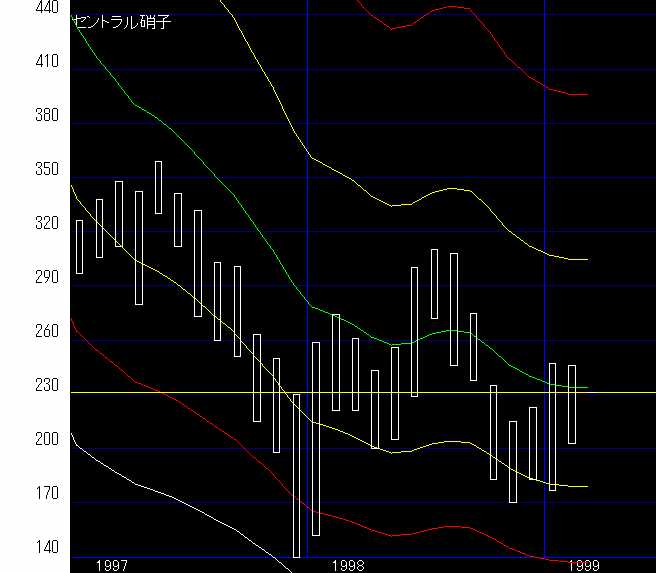This screenshot has width=656, height=573.
Task: Select the 1998 year label
Action: [348, 565]
